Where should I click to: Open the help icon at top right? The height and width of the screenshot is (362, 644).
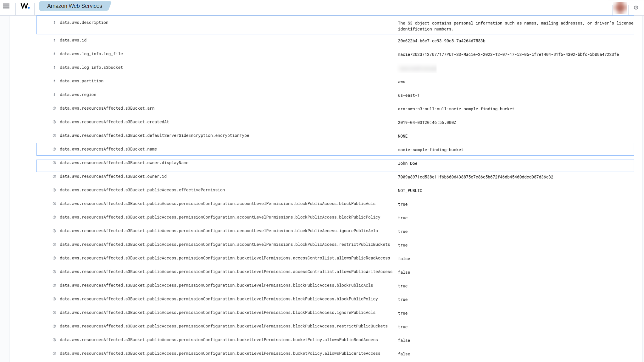pyautogui.click(x=636, y=8)
